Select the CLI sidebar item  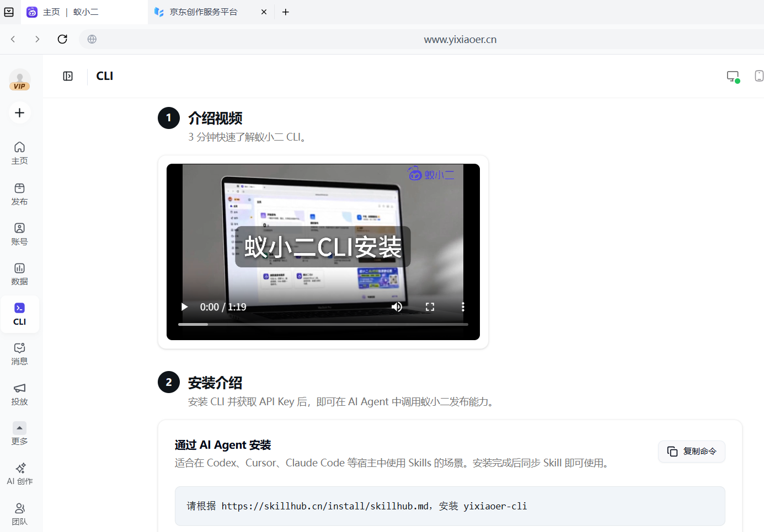click(19, 314)
